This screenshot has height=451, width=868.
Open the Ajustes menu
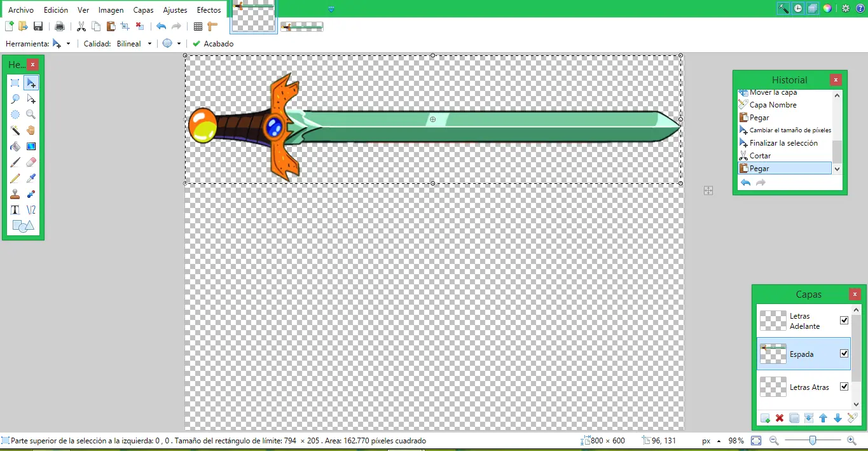176,10
